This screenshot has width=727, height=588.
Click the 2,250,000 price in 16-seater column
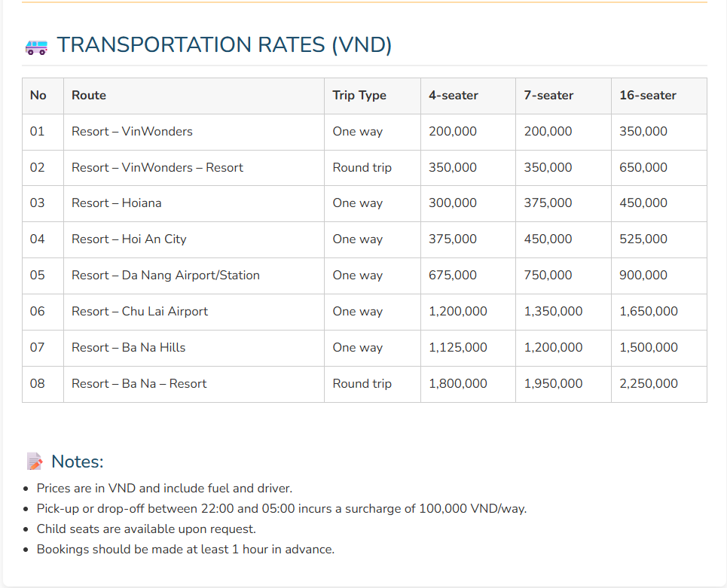click(x=649, y=384)
